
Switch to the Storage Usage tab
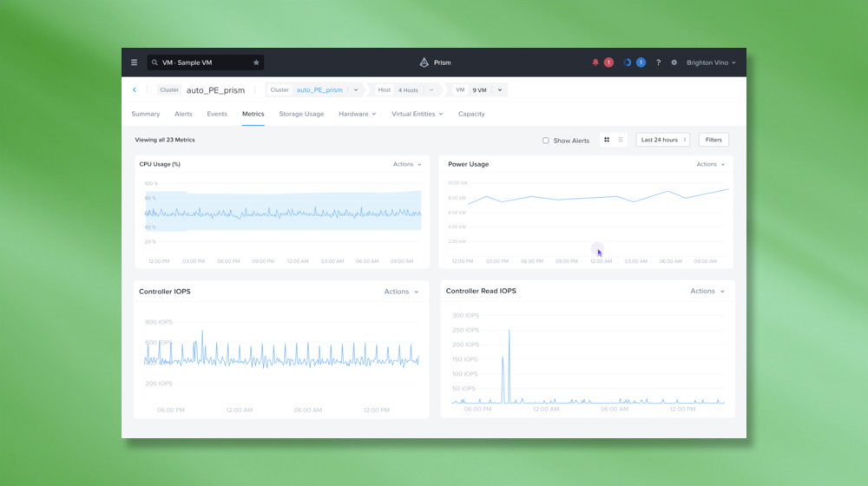[x=301, y=114]
